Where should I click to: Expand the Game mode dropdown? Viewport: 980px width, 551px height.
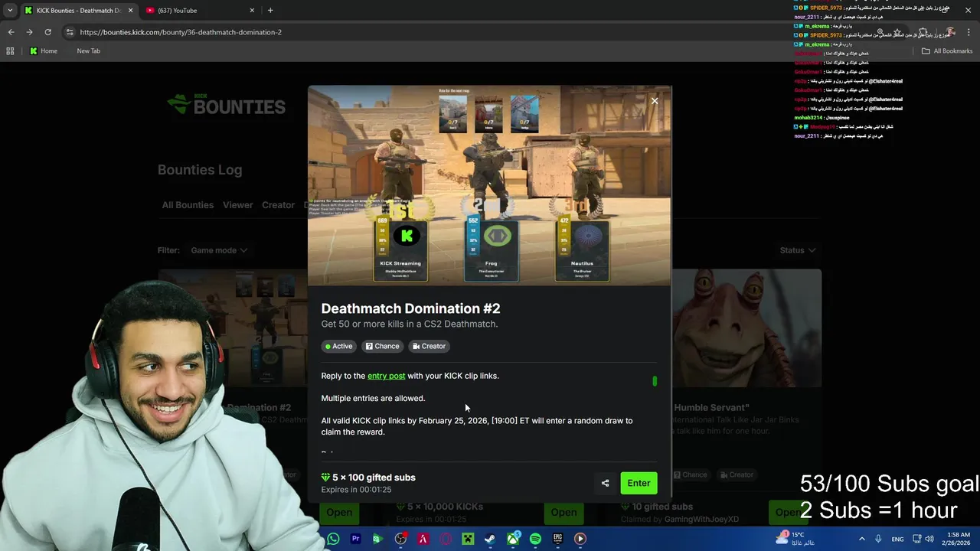pos(219,250)
